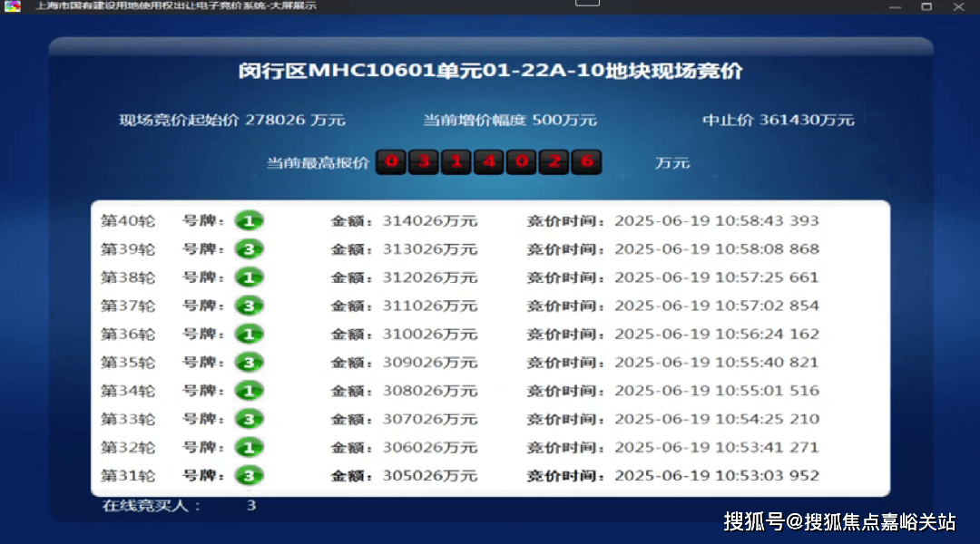Select the green paddle badge for round 32
Viewport: 980px width, 544px height.
pyautogui.click(x=249, y=448)
